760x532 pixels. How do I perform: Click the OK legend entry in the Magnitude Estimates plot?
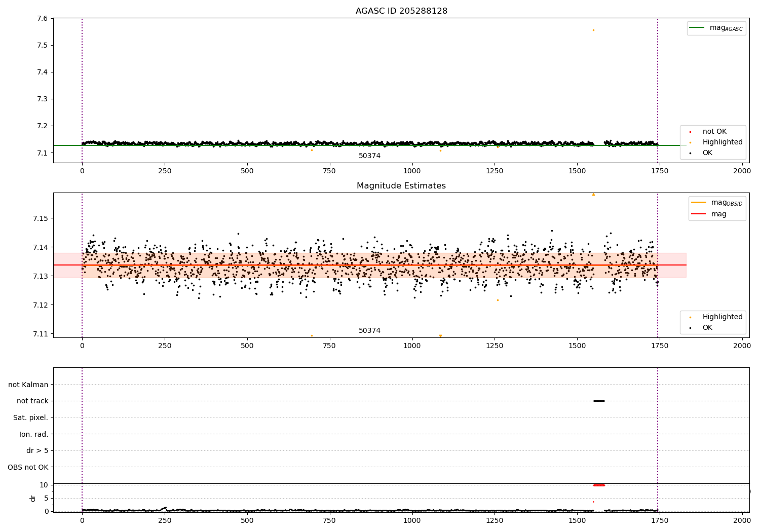tap(707, 328)
